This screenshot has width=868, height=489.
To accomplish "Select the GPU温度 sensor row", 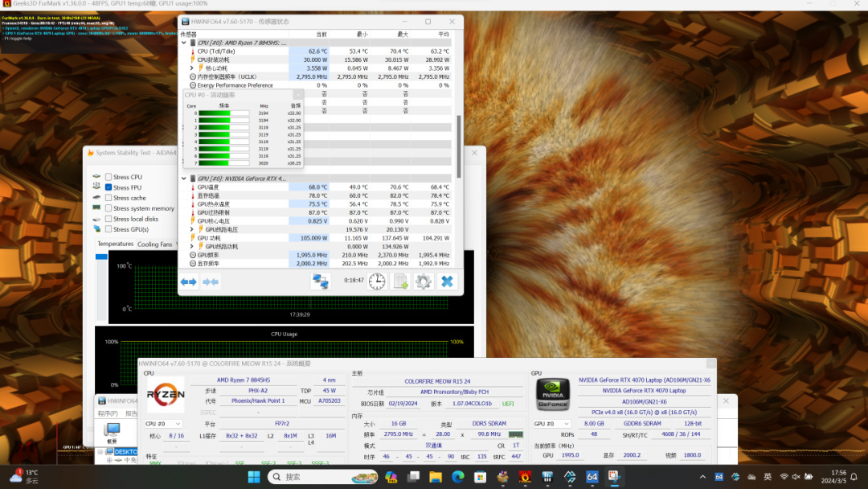I will pos(319,187).
